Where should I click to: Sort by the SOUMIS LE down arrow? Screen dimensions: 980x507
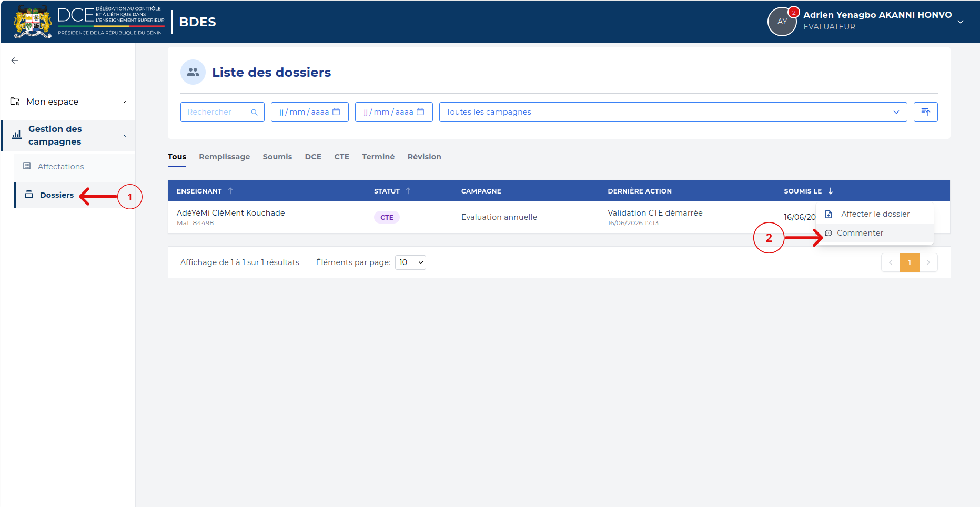831,191
